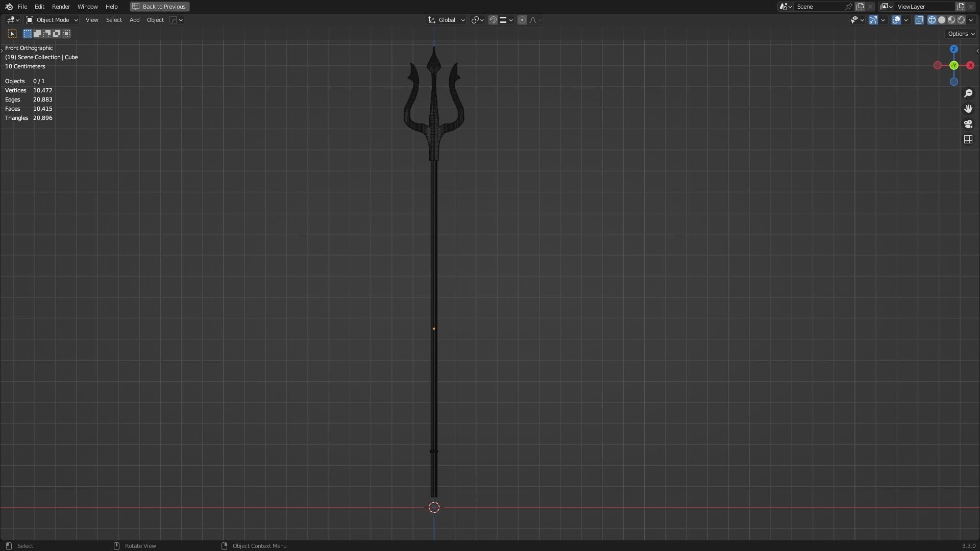Open the transform pivot point dropdown

[477, 20]
